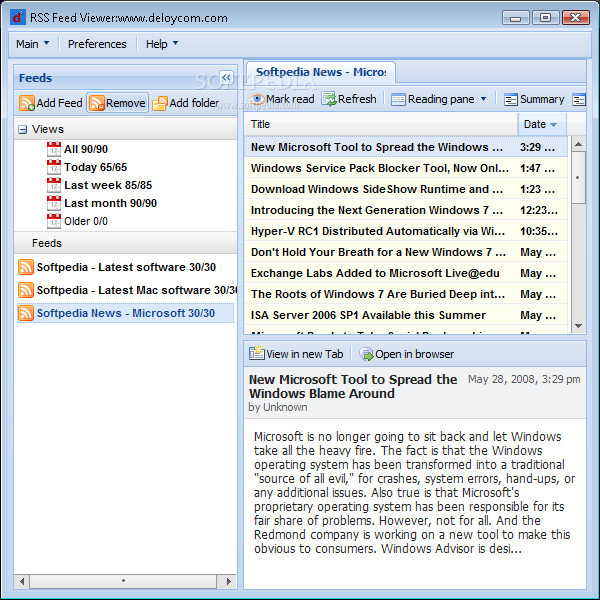The width and height of the screenshot is (600, 600).
Task: Click the View in new Tab icon
Action: coord(256,354)
